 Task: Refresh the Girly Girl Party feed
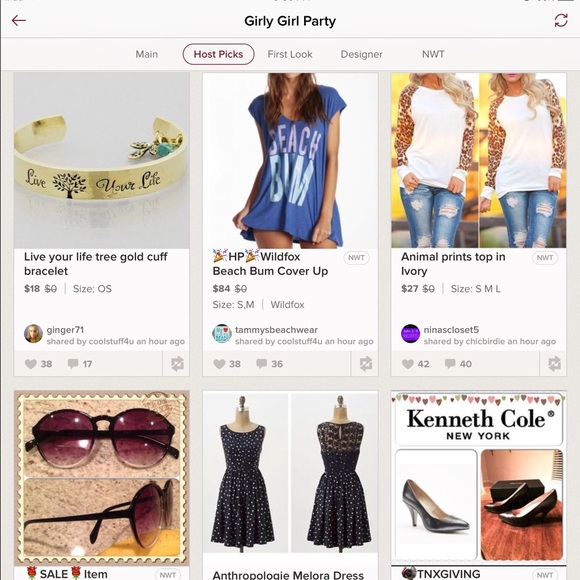(561, 20)
